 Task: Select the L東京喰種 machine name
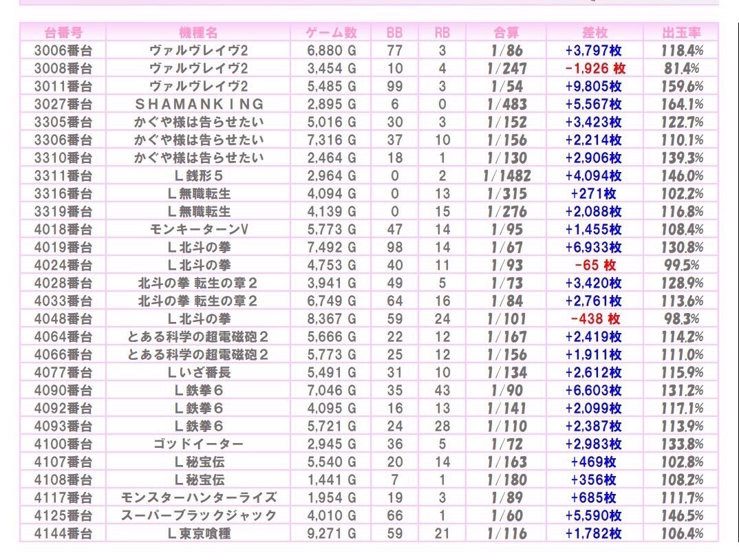tap(198, 533)
